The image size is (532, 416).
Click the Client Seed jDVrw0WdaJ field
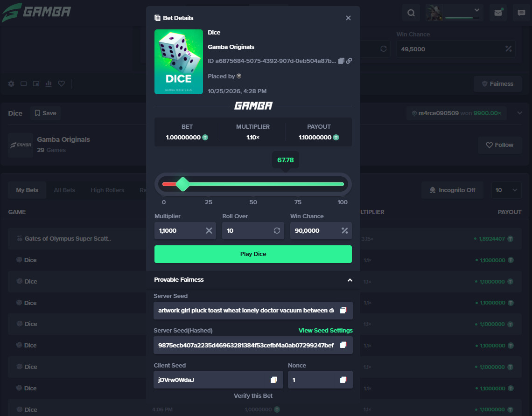(x=218, y=380)
